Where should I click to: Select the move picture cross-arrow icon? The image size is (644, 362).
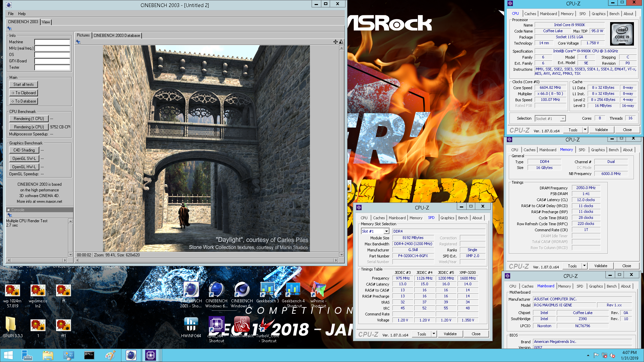click(335, 42)
